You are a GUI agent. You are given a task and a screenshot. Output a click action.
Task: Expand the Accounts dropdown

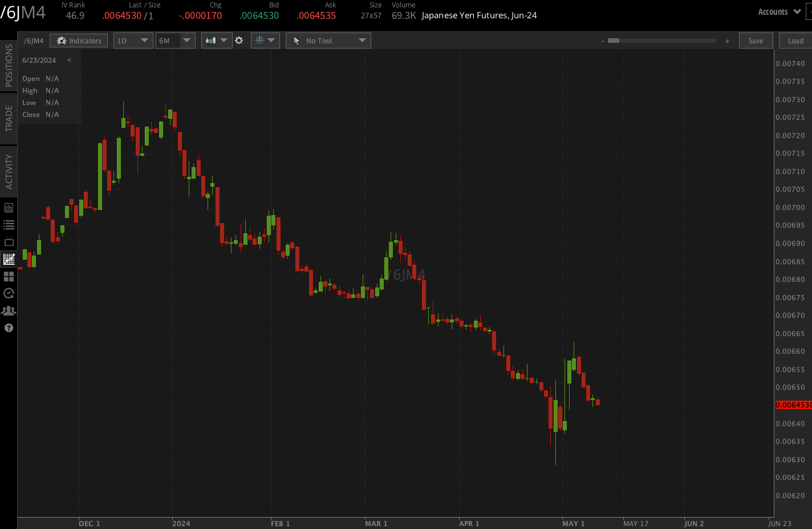779,12
